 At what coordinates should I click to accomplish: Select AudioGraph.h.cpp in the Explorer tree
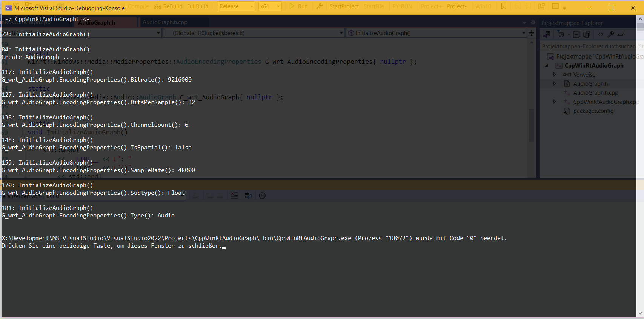pos(595,93)
